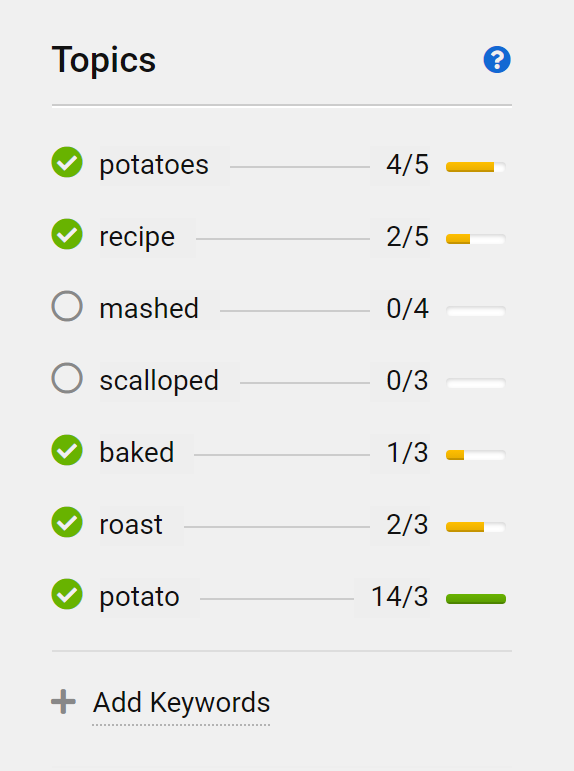The width and height of the screenshot is (574, 771).
Task: Click the green progress bar for potato
Action: click(x=476, y=599)
